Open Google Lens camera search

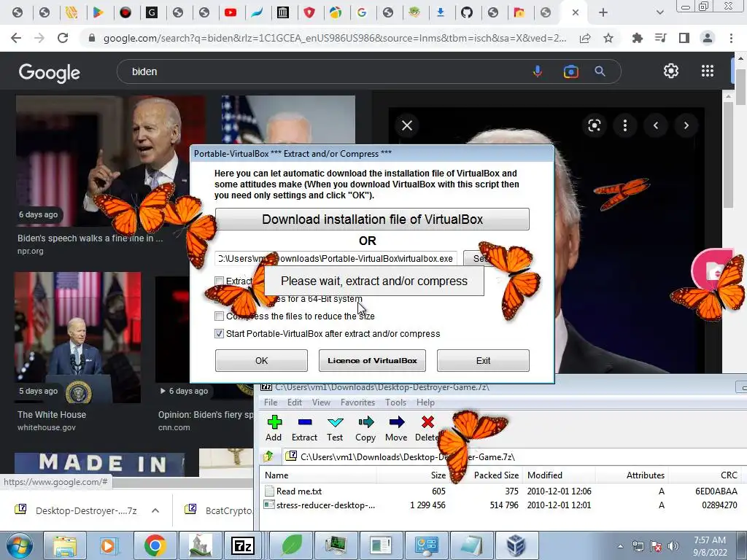tap(570, 71)
